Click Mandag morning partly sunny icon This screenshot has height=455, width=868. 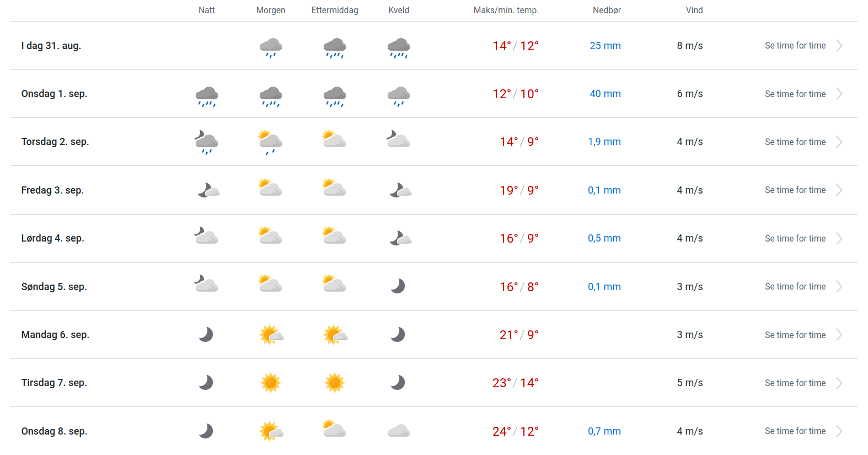point(271,335)
